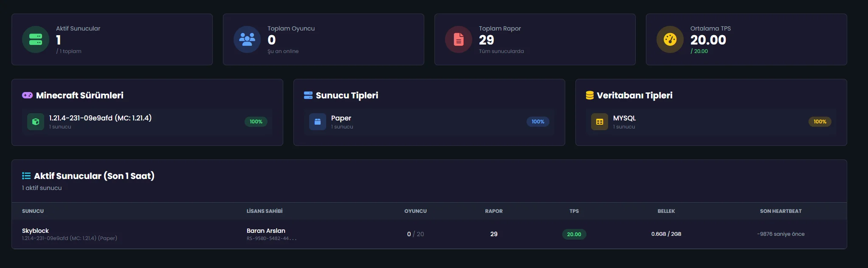Click the 29 report count in Skyblock row
The width and height of the screenshot is (868, 268).
click(494, 234)
